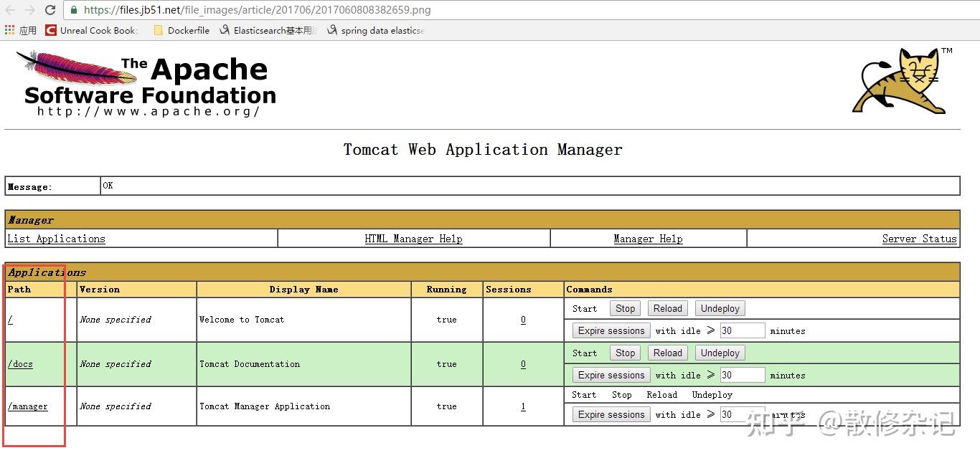Open sessions count link for Tomcat Manager Application

point(523,406)
